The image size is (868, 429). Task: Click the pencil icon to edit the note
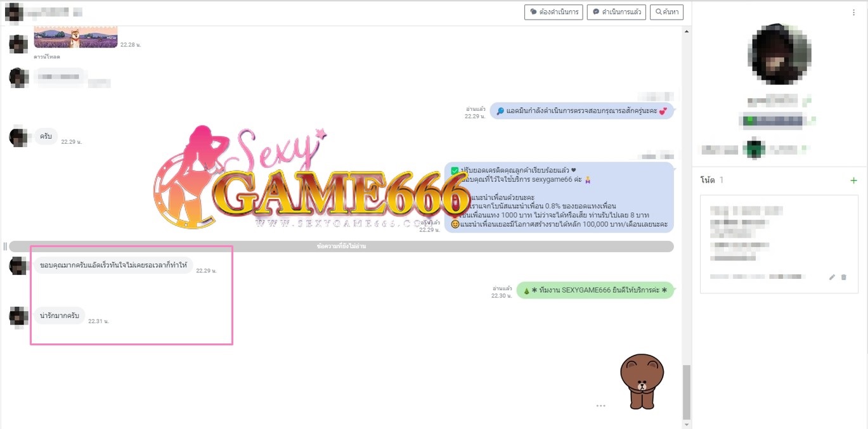(x=832, y=277)
